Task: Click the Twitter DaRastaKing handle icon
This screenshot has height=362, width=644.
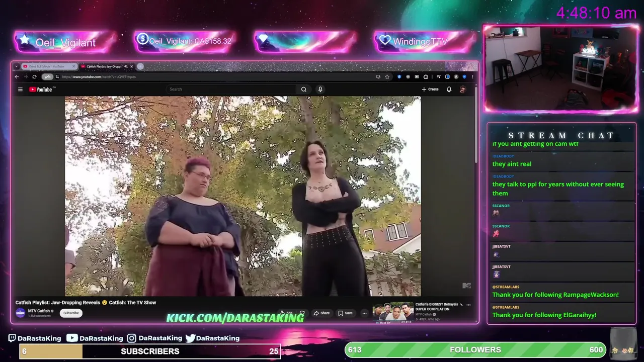Action: click(x=190, y=338)
